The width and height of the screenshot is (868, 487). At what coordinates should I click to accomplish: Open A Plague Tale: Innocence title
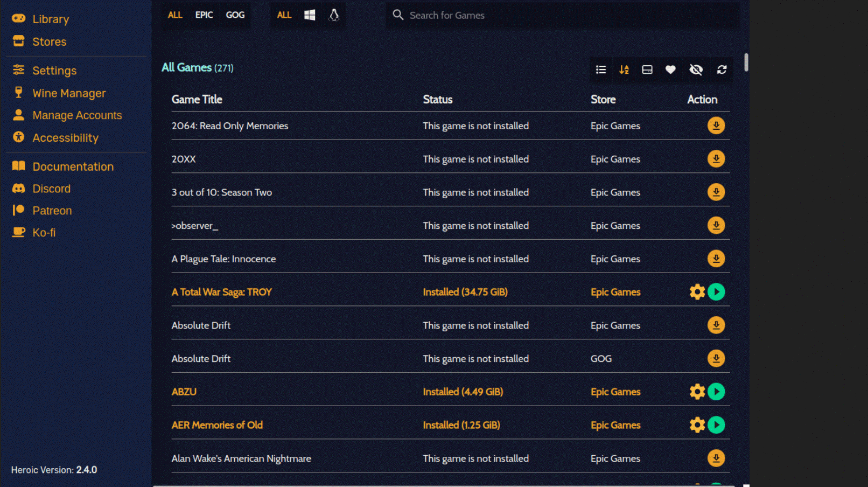pos(223,259)
